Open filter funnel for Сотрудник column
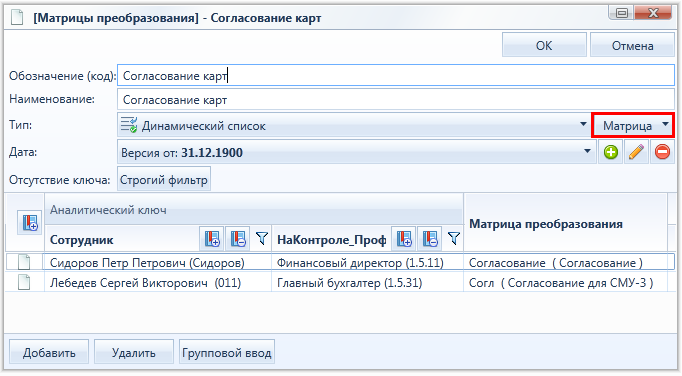This screenshot has width=682, height=376. click(262, 238)
